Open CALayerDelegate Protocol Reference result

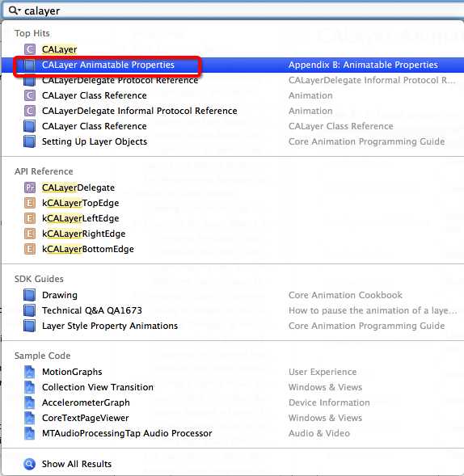(233, 80)
